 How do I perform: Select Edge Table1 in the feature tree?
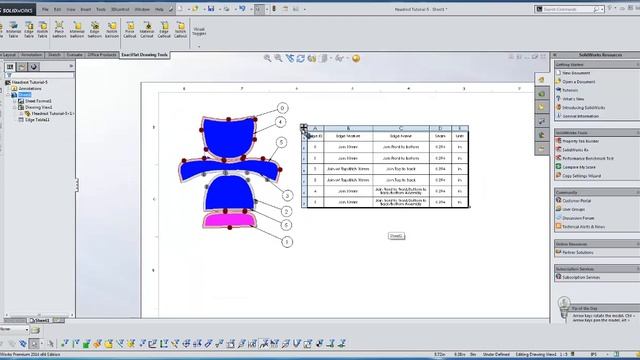click(37, 120)
